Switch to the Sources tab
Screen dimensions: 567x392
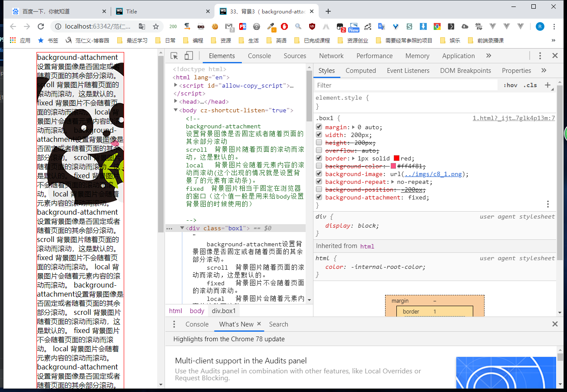295,56
